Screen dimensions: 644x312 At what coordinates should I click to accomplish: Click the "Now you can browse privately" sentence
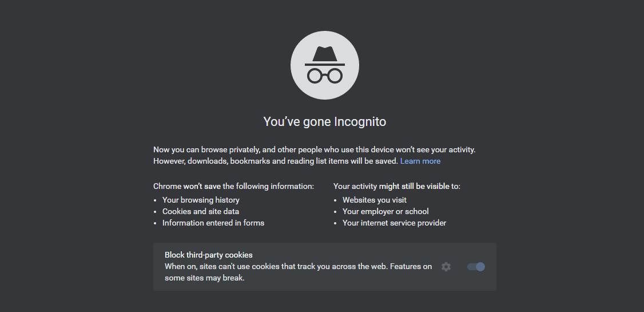[x=314, y=149]
